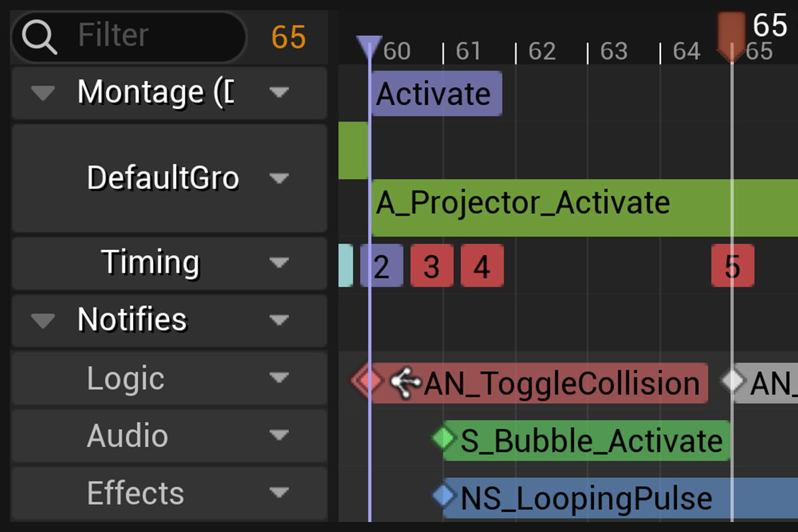Collapse the Montage track group
The height and width of the screenshot is (532, 798).
coord(43,93)
